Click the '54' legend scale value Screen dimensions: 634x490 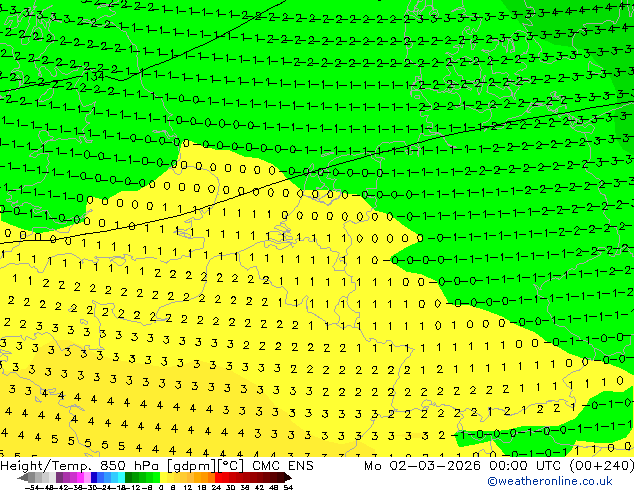click(x=288, y=488)
